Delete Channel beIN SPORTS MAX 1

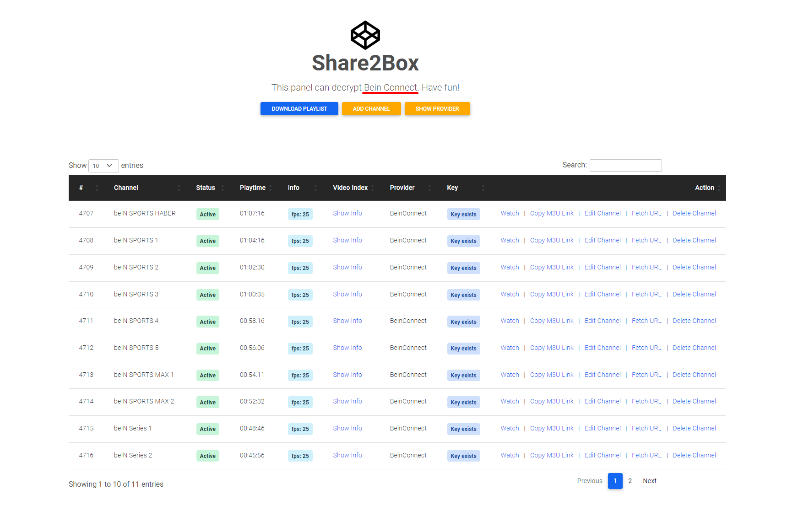(x=694, y=375)
